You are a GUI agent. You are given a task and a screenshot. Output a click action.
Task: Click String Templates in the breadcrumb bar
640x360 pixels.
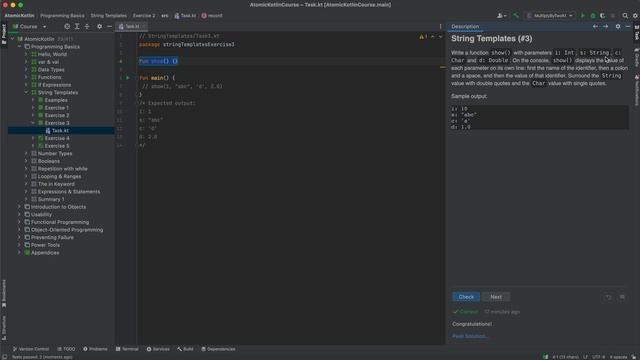point(108,16)
